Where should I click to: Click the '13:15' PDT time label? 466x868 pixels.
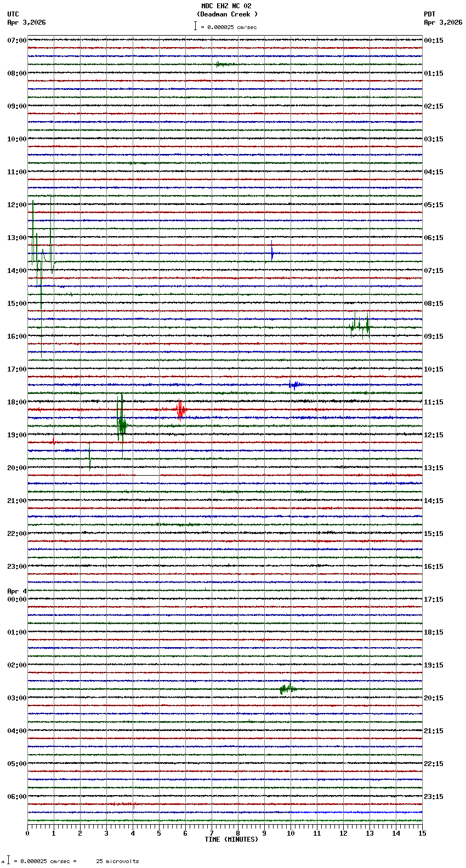pos(434,468)
